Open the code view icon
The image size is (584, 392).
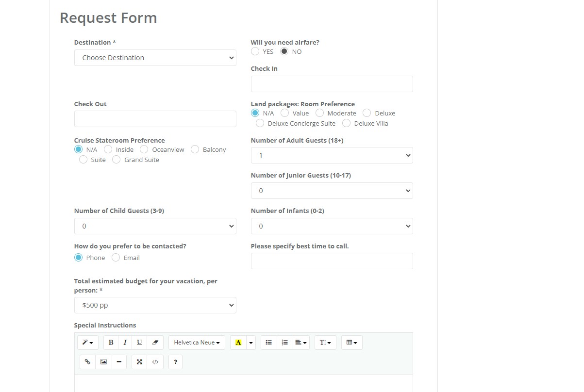coord(154,361)
